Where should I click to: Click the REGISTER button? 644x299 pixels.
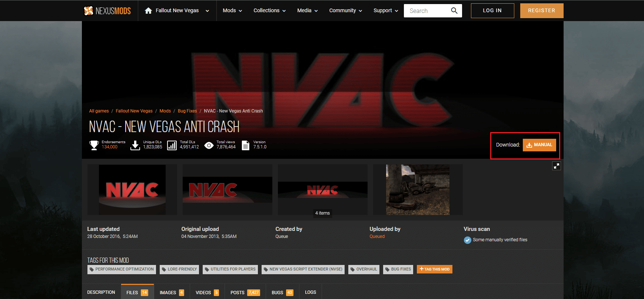[x=542, y=11]
